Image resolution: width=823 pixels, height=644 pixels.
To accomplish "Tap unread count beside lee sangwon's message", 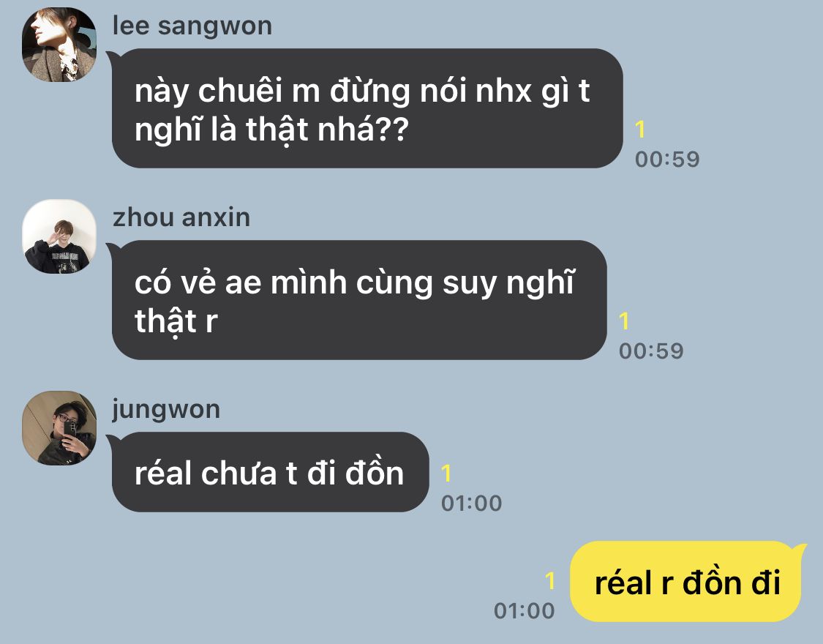I will [x=640, y=129].
